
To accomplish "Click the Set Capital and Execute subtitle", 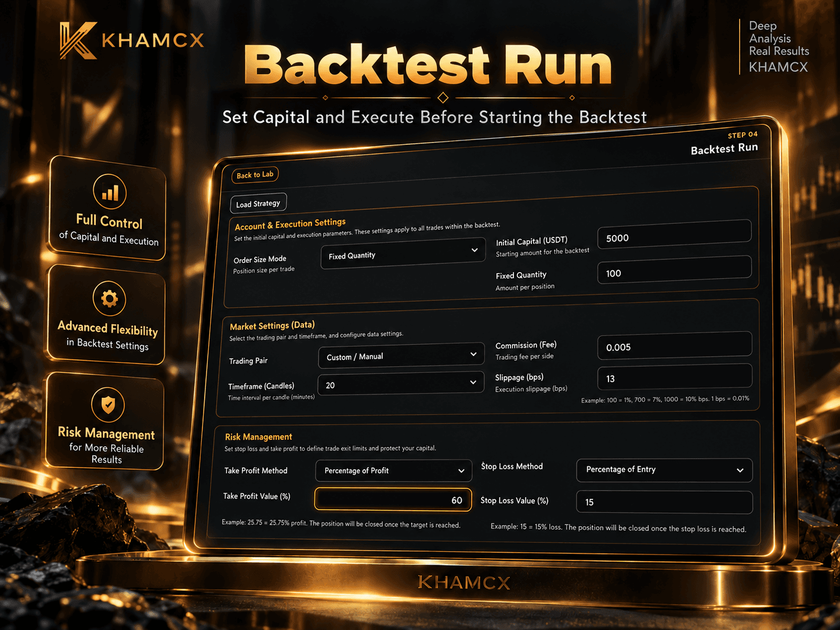I will pos(435,117).
